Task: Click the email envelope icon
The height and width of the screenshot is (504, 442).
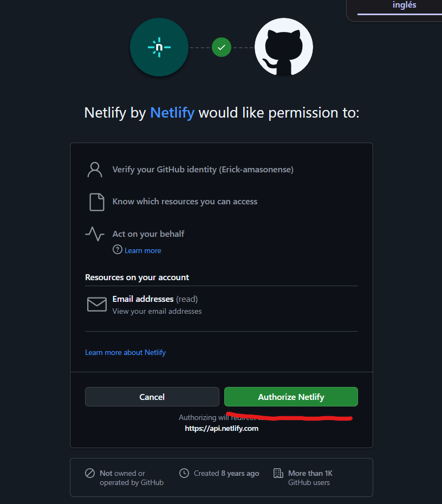Action: click(x=97, y=305)
